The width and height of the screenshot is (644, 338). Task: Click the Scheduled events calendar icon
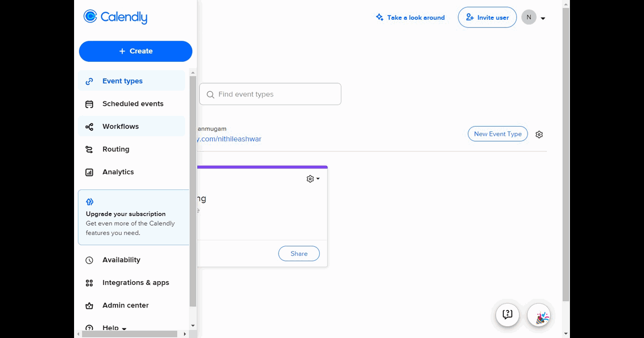(x=90, y=104)
